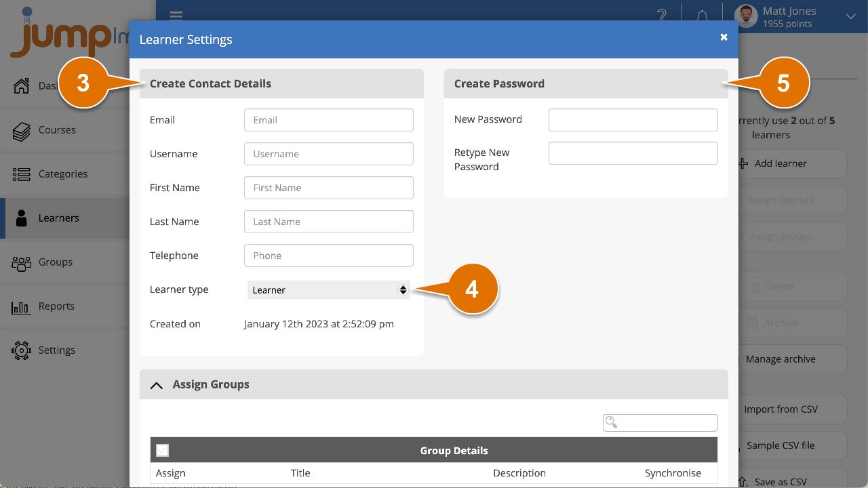Click the magnifier icon in group search
The height and width of the screenshot is (488, 868).
tap(611, 422)
